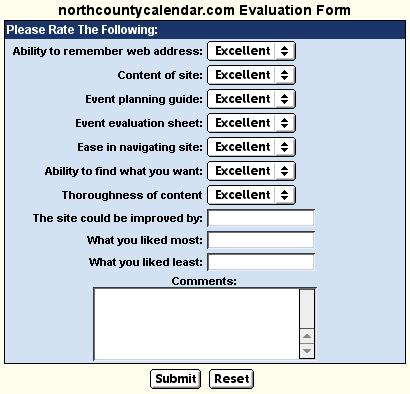The height and width of the screenshot is (394, 410).
Task: Click the Comments scrollbar down arrow
Action: click(307, 351)
